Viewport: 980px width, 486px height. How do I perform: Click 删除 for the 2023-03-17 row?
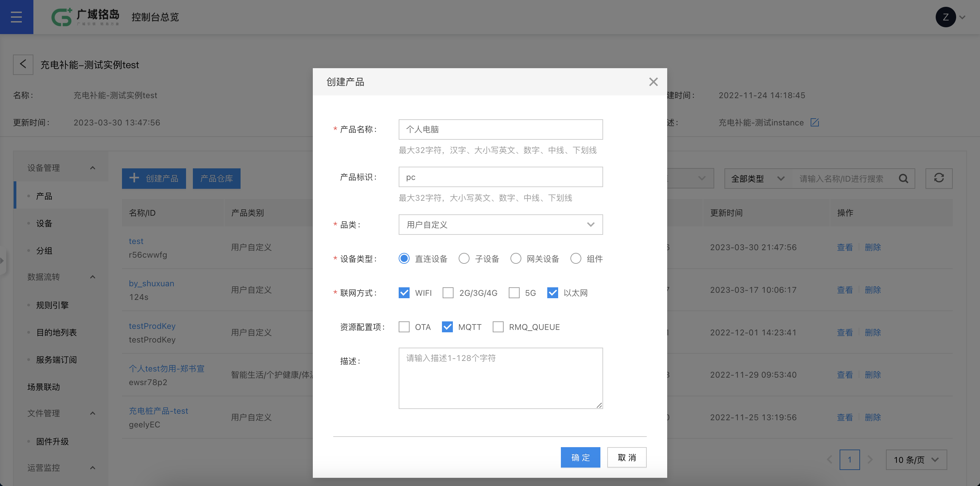click(873, 290)
